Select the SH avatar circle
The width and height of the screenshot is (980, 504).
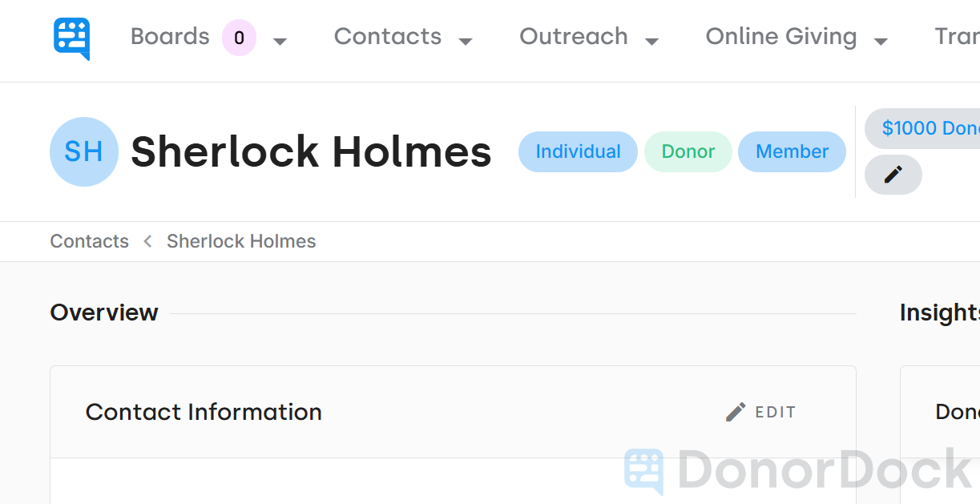click(83, 151)
